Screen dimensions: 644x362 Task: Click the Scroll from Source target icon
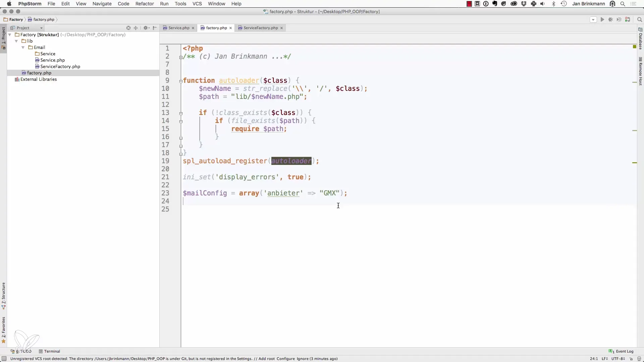[x=128, y=28]
